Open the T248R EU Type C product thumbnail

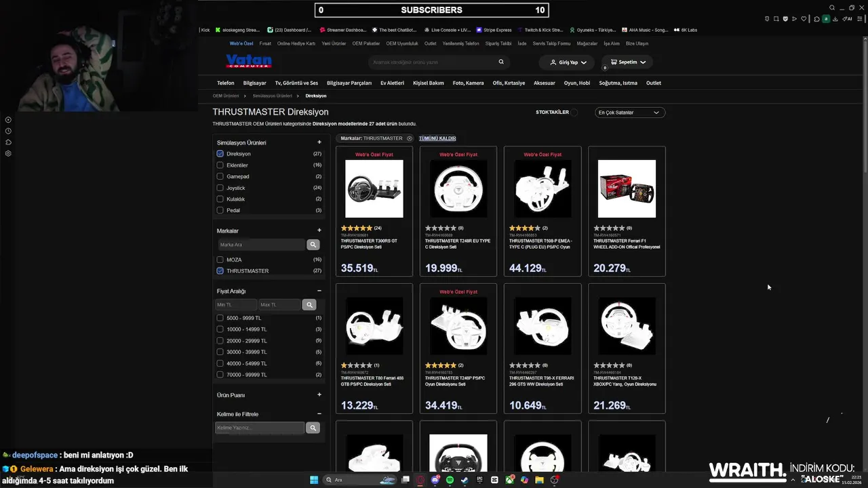coord(458,188)
